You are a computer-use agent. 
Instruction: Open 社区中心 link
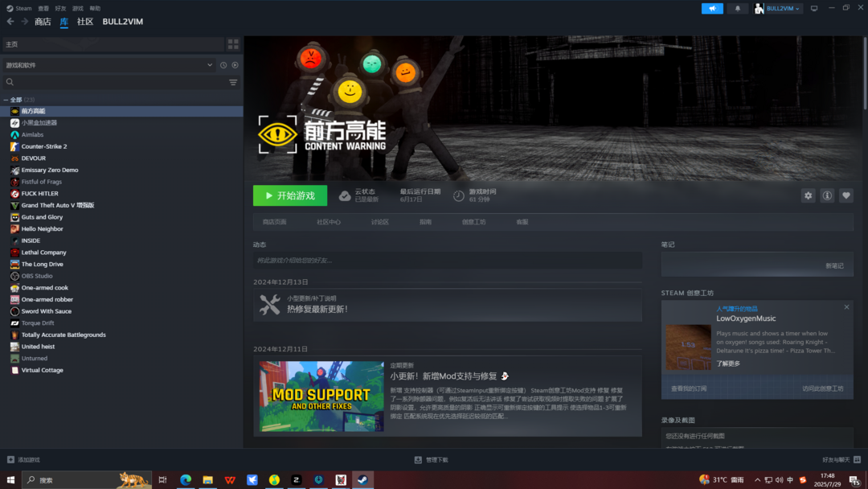tap(329, 222)
